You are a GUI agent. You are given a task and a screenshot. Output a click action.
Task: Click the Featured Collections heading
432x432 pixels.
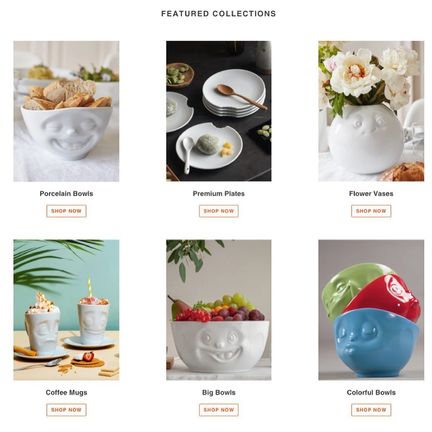pyautogui.click(x=219, y=14)
